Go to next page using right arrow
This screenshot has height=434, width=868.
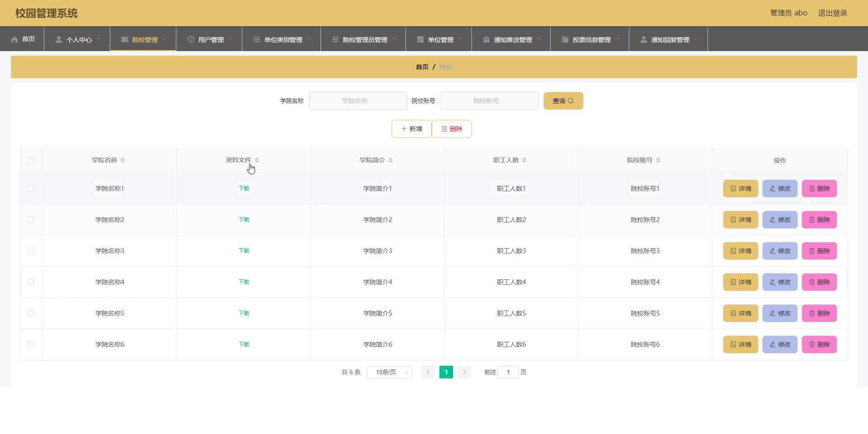(x=464, y=372)
